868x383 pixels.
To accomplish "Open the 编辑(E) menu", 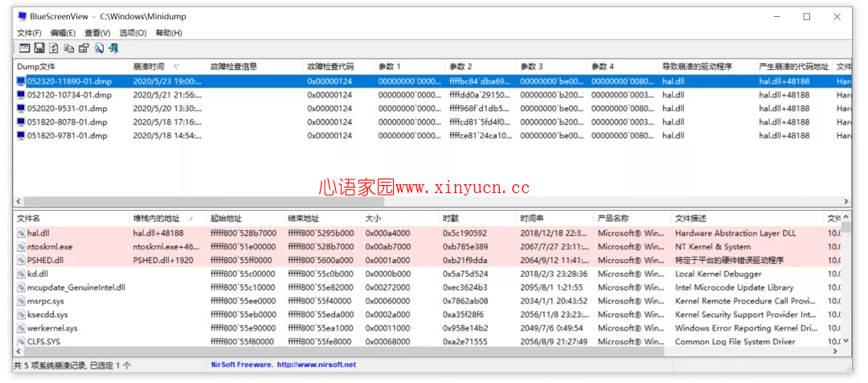I will click(x=63, y=33).
